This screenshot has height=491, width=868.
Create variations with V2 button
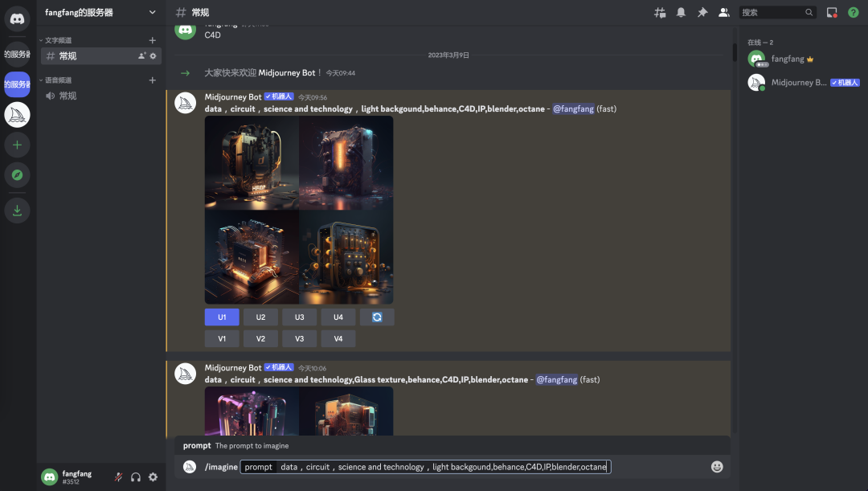tap(260, 339)
